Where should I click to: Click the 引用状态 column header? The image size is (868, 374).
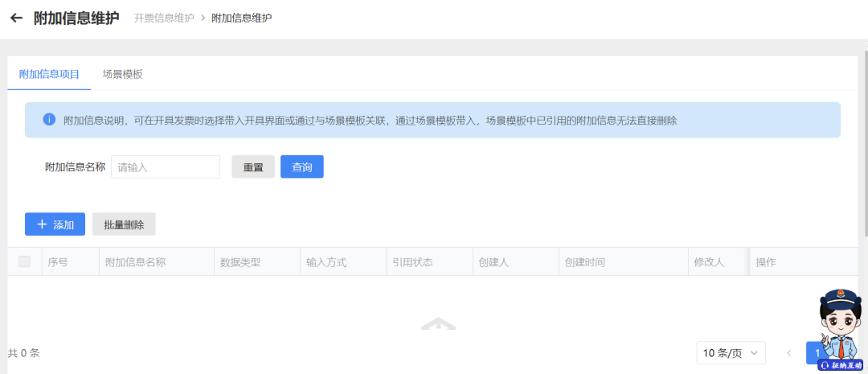[x=412, y=262]
